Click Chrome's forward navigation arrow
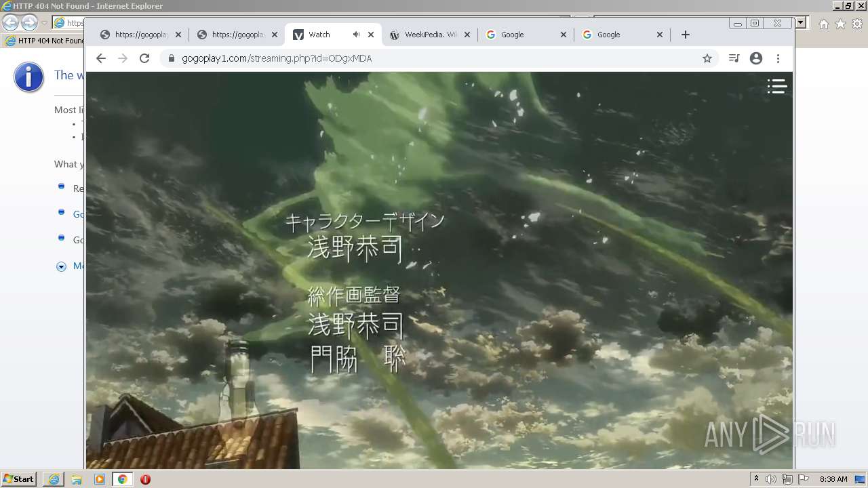 [x=123, y=58]
